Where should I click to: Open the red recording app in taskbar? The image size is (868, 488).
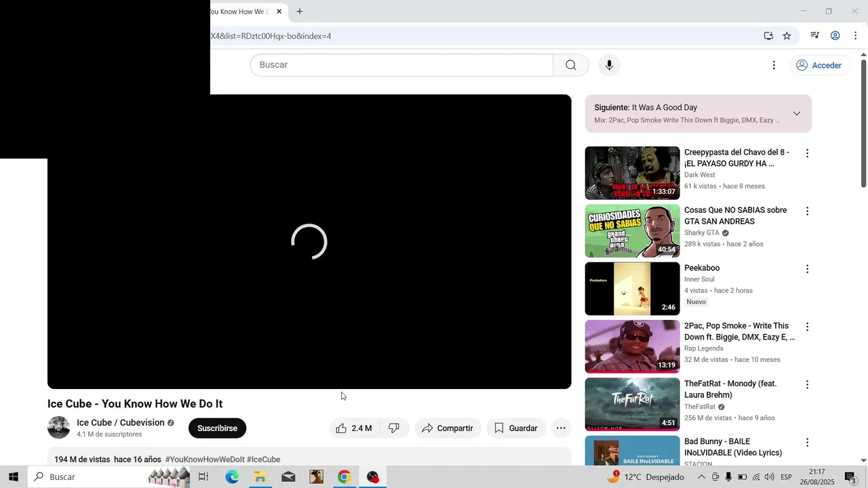click(372, 477)
